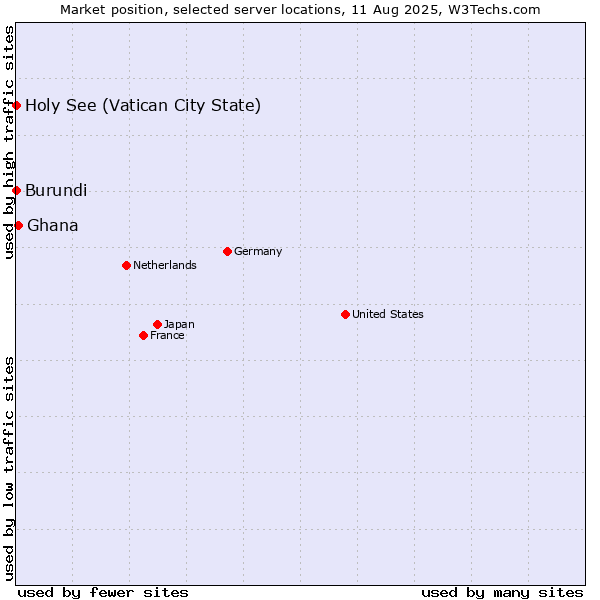Click the Holy See red data point
600x600 pixels.
pyautogui.click(x=16, y=106)
